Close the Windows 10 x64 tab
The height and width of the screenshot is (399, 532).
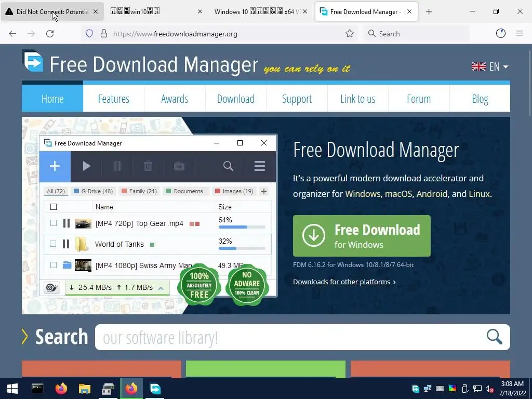point(304,11)
